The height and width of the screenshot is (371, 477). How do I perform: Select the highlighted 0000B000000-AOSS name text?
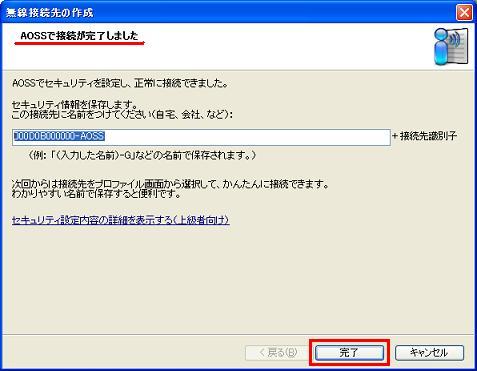(59, 136)
